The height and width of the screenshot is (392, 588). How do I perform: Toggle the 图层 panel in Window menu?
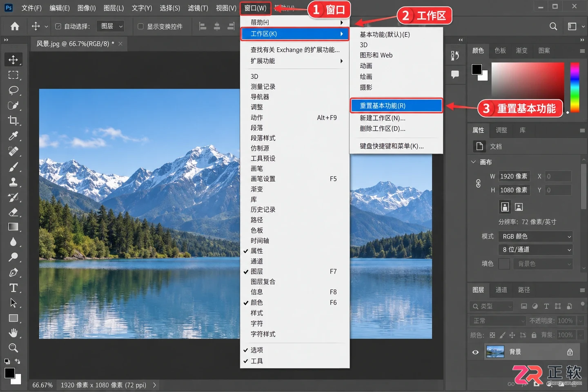295,272
